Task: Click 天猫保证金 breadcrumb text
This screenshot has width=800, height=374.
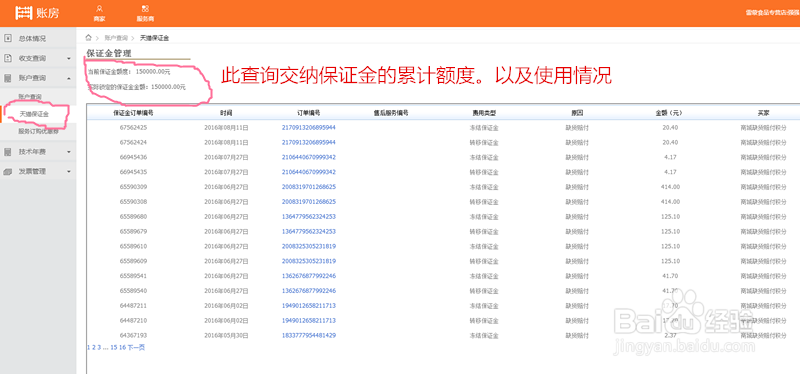Action: pyautogui.click(x=155, y=38)
